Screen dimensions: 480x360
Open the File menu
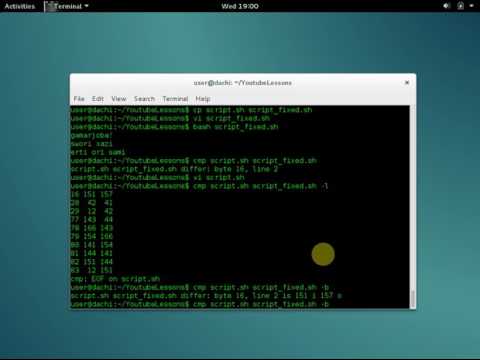click(79, 99)
